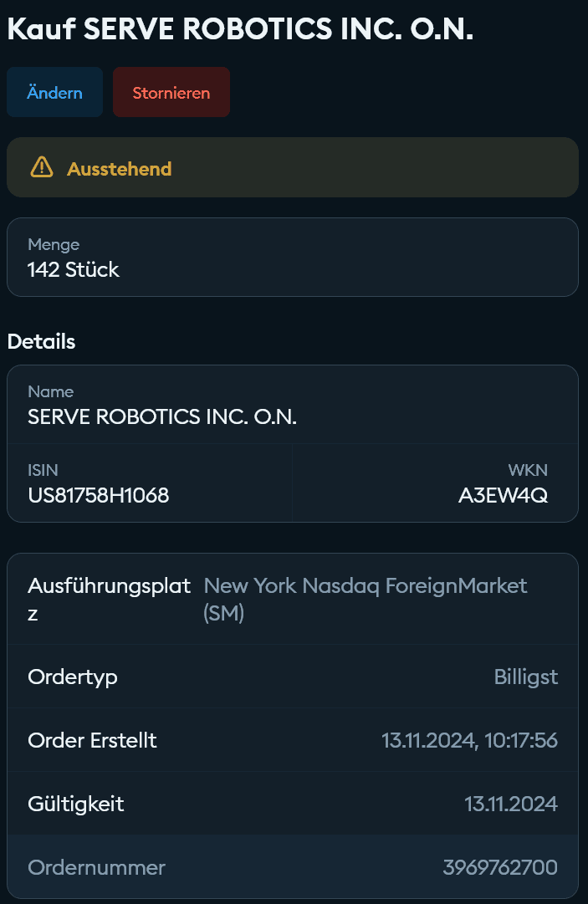Click the Ordernummer row label

pyautogui.click(x=96, y=867)
